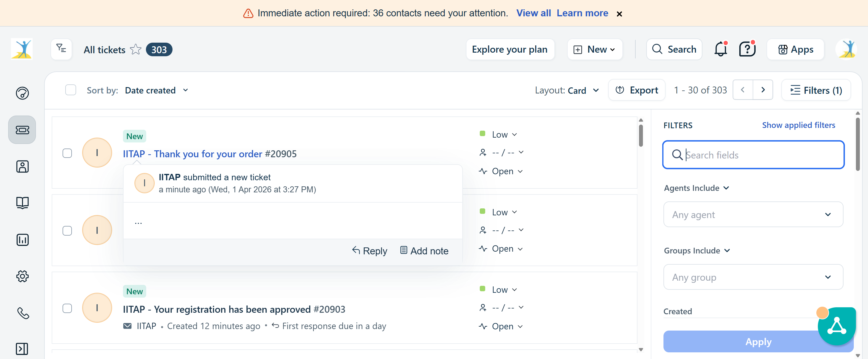The height and width of the screenshot is (359, 868).
Task: Click the Search fields input
Action: coord(753,155)
